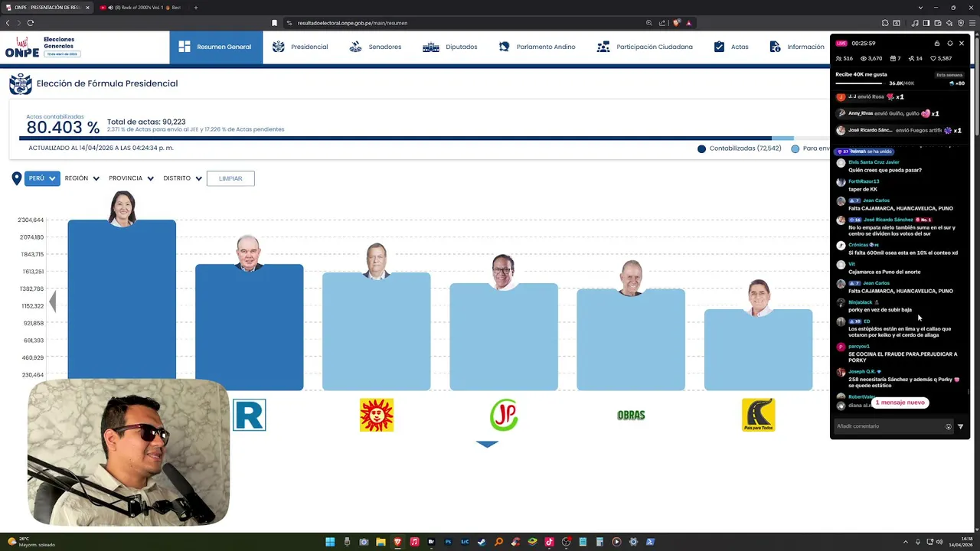This screenshot has height=551, width=980.
Task: Click the webcam overlay thumbnail
Action: pos(129,452)
